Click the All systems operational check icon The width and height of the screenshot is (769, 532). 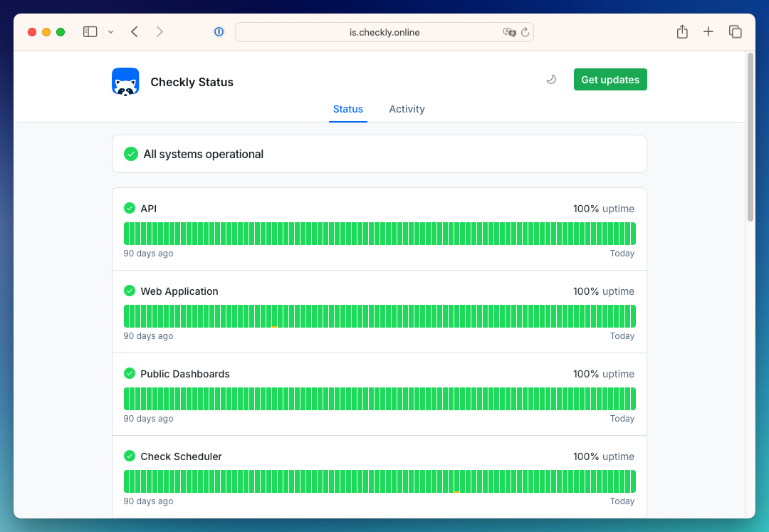pyautogui.click(x=131, y=154)
